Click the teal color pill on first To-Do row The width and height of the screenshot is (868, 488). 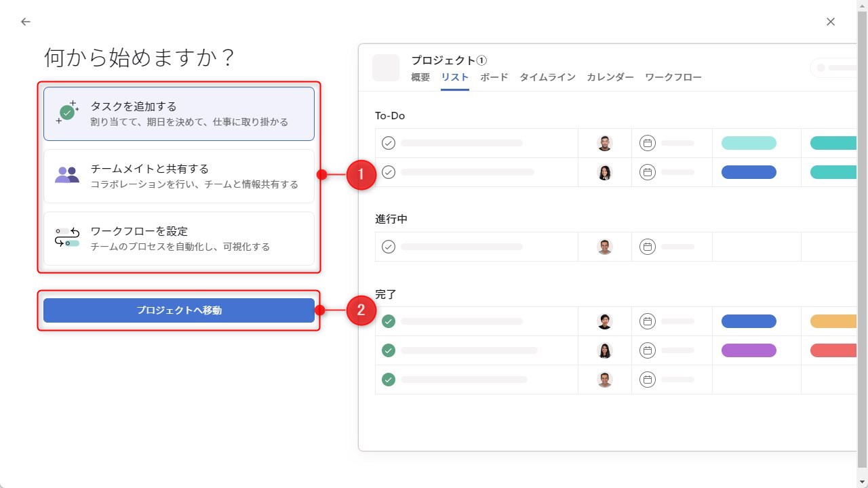(749, 142)
